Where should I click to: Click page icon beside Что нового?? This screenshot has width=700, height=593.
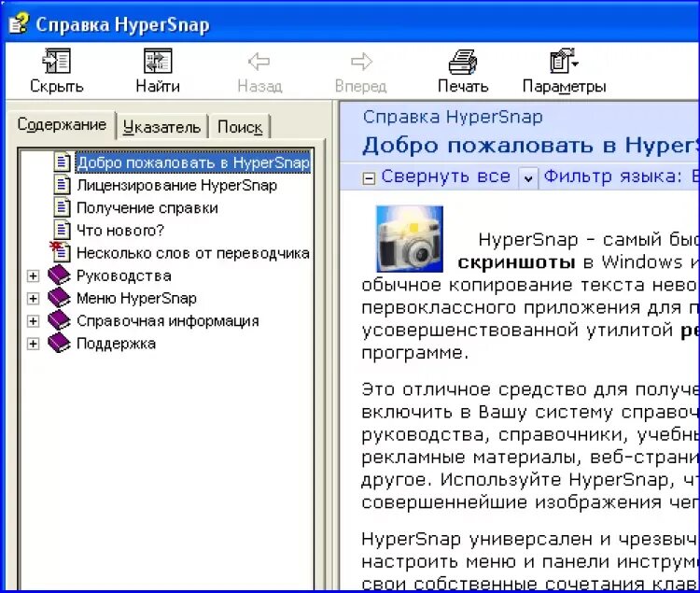62,230
